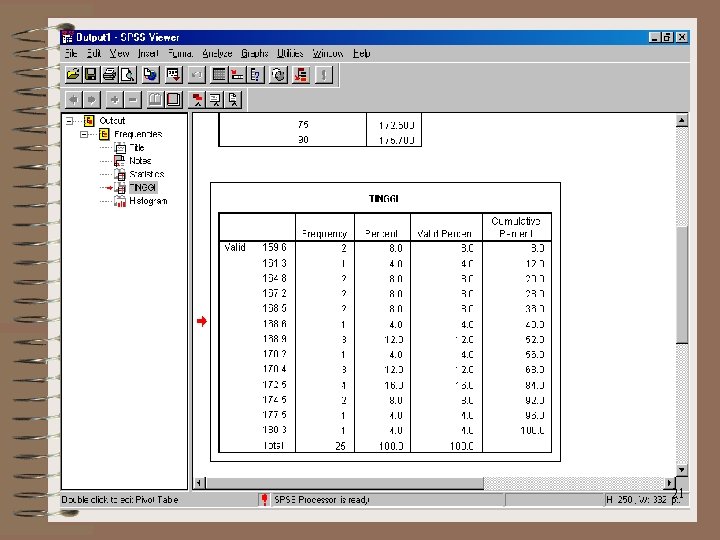
Task: Select the Output root in outline
Action: pyautogui.click(x=112, y=121)
